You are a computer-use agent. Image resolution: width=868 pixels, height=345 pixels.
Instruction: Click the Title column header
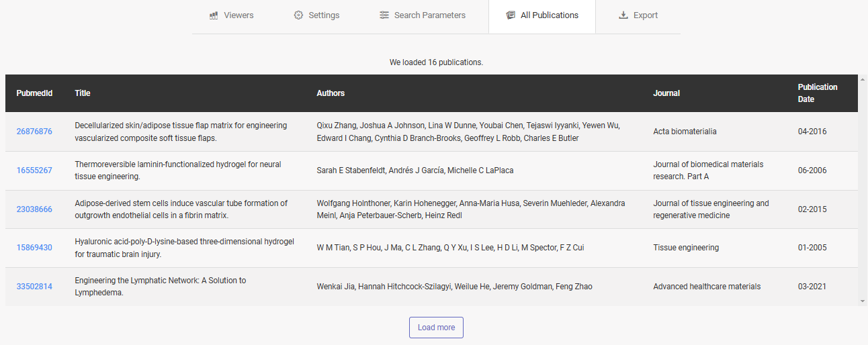(x=83, y=93)
